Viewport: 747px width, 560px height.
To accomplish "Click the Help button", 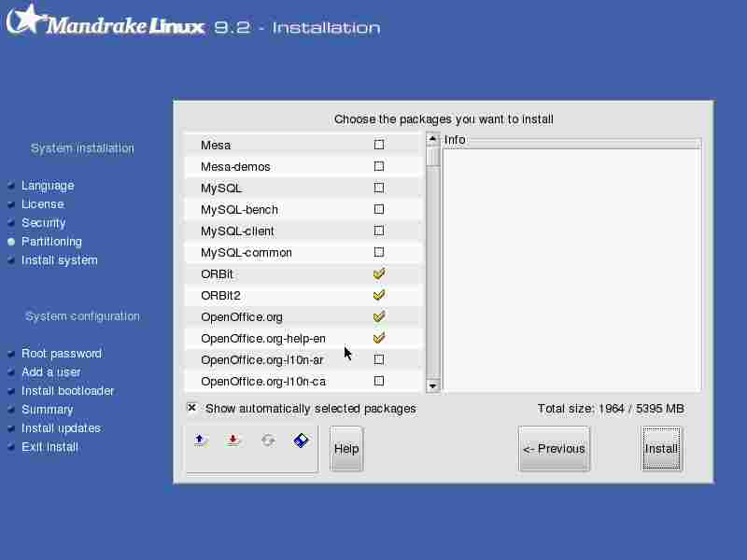I will [346, 449].
